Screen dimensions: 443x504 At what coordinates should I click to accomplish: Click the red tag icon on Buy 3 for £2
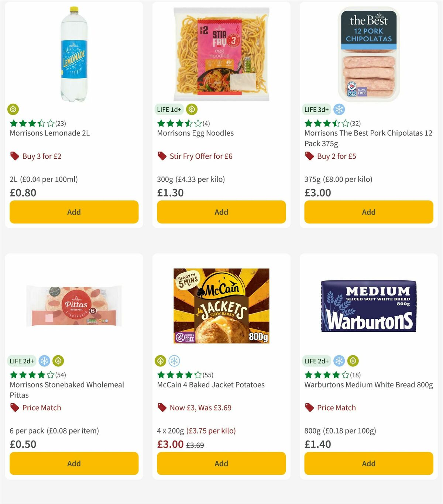14,156
